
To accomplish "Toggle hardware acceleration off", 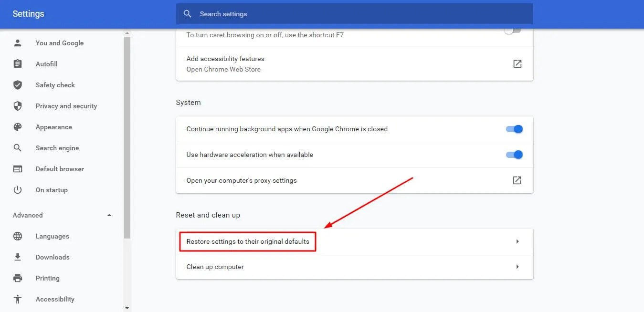I will (514, 155).
